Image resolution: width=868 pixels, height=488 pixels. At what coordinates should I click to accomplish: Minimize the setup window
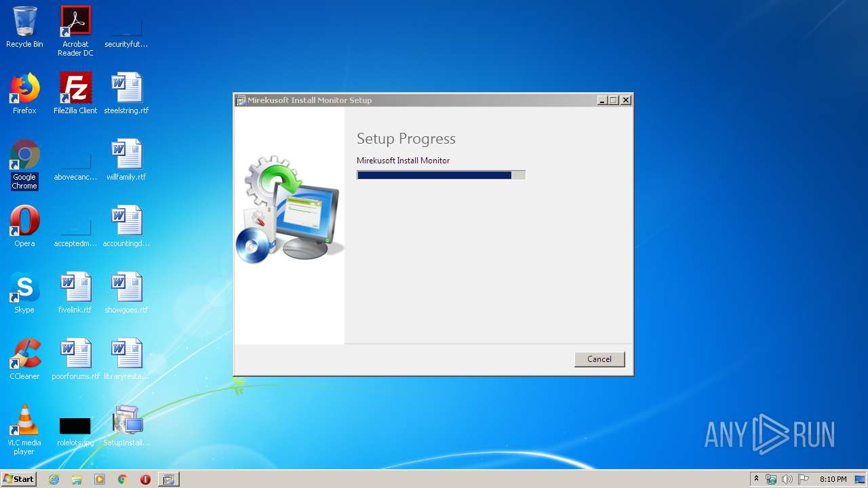point(602,100)
